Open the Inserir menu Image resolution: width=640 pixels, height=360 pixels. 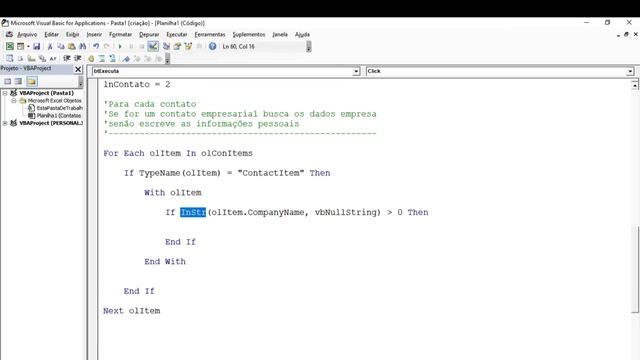[x=94, y=35]
